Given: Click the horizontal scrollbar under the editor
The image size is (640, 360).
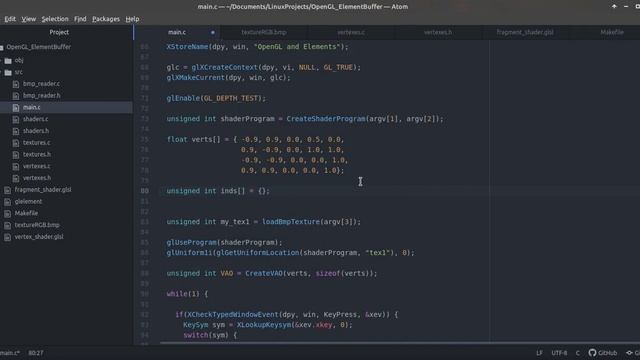Looking at the screenshot, I should [x=400, y=343].
